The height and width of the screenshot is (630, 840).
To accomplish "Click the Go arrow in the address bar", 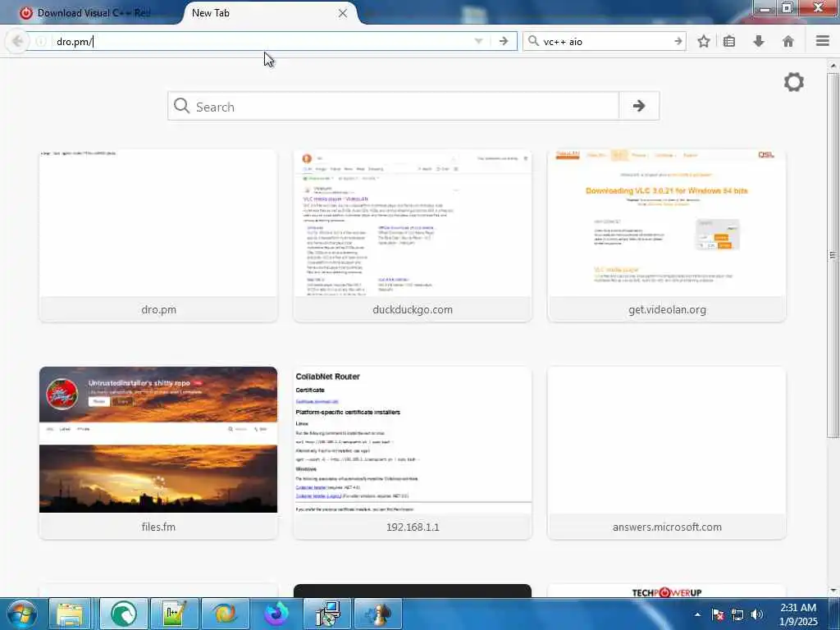I will point(503,41).
